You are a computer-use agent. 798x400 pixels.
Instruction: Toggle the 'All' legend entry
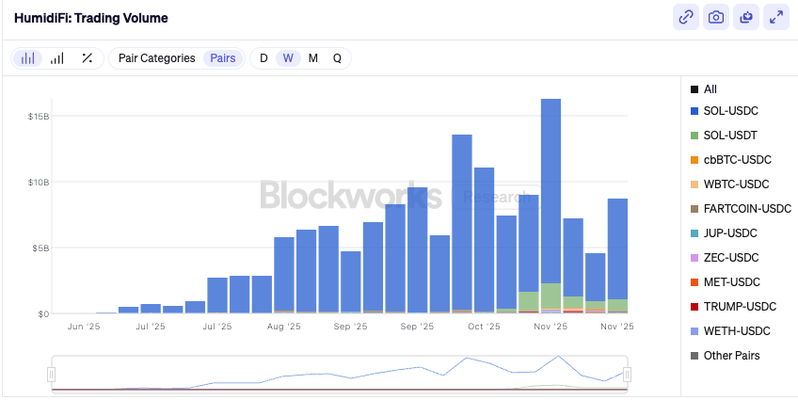click(709, 89)
